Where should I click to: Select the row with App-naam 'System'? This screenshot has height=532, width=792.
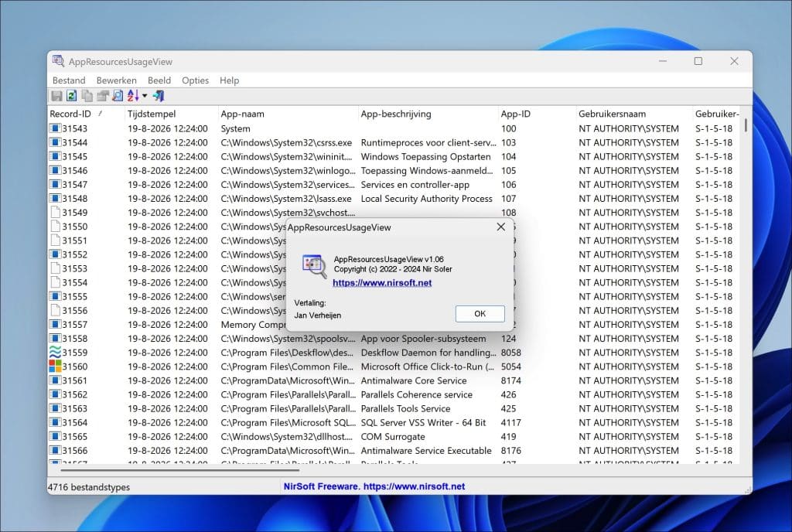tap(395, 128)
